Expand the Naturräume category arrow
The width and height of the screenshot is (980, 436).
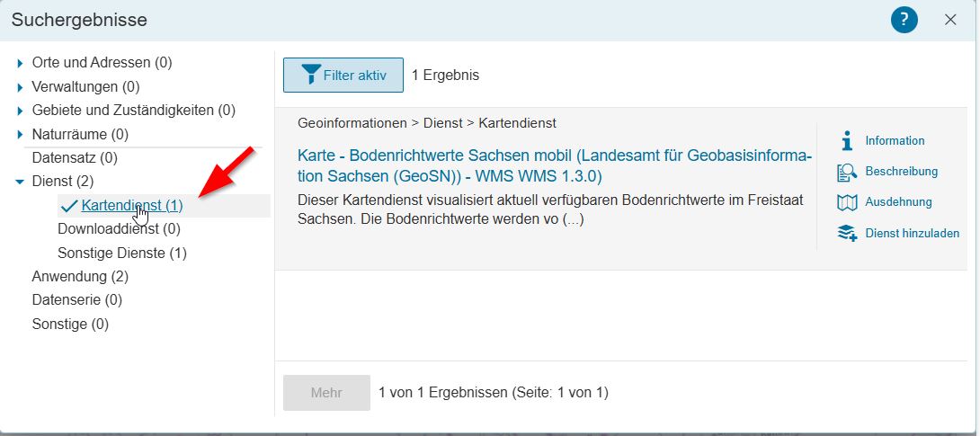(x=20, y=135)
